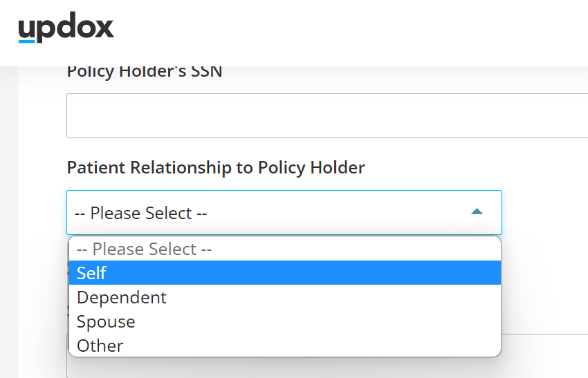Collapse the Patient Relationship select box
588x378 pixels.
(284, 212)
